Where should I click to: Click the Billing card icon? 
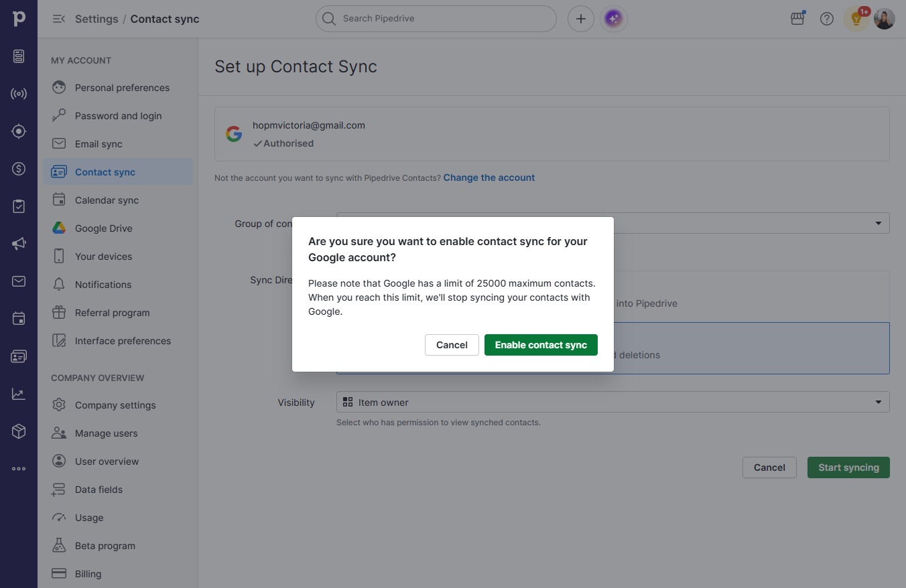pyautogui.click(x=59, y=574)
